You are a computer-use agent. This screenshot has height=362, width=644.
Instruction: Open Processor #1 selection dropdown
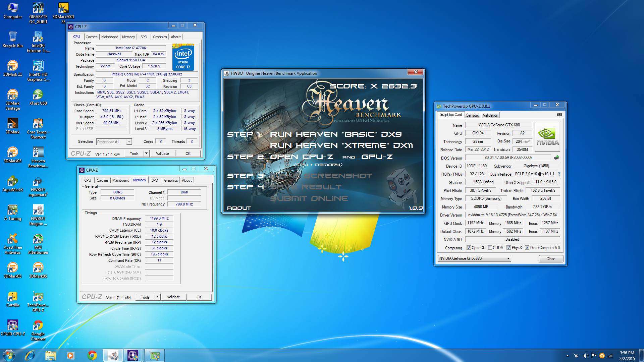tap(114, 142)
